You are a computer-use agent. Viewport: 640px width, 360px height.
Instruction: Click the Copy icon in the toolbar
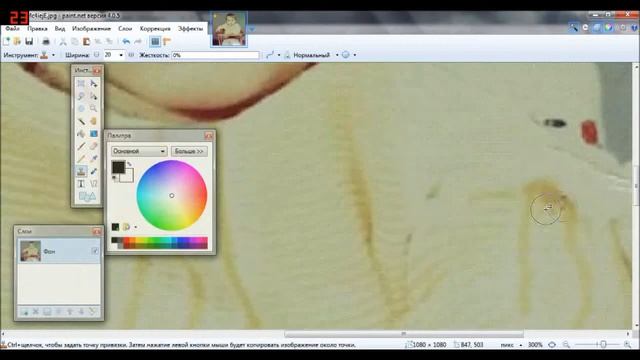[x=75, y=41]
